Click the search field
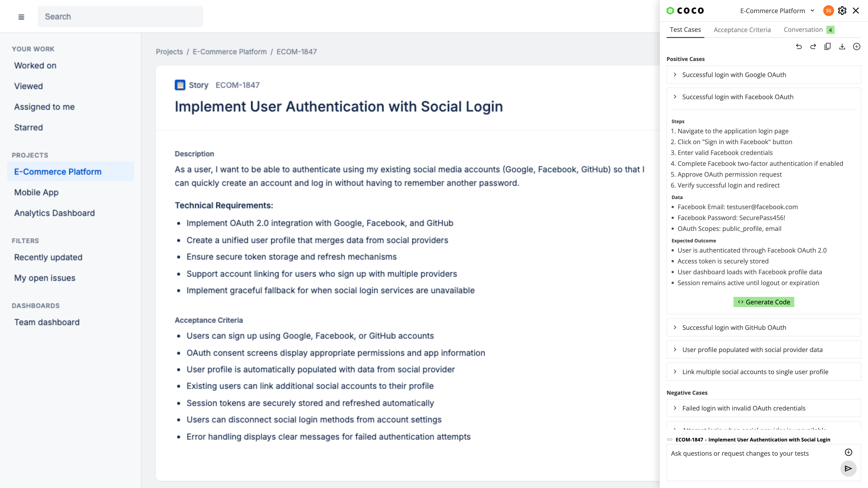The image size is (868, 488). click(120, 16)
